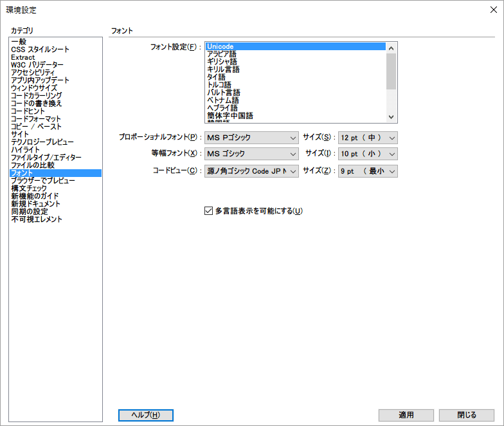Select the highlighted フォント category

click(55, 172)
